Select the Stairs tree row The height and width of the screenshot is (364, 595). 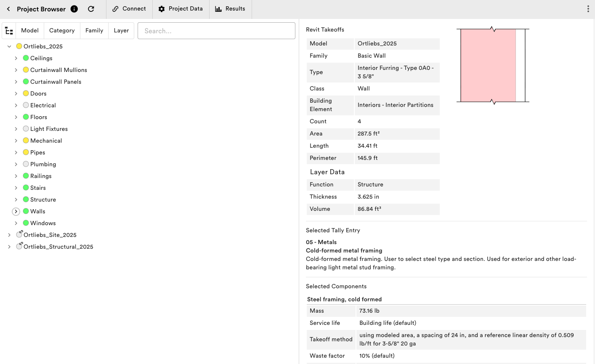click(x=38, y=188)
